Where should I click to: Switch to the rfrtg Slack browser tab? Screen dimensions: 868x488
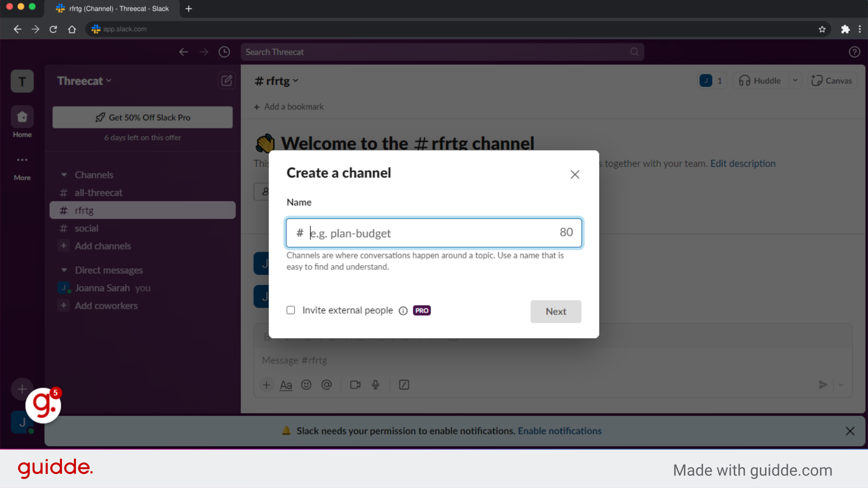[112, 9]
